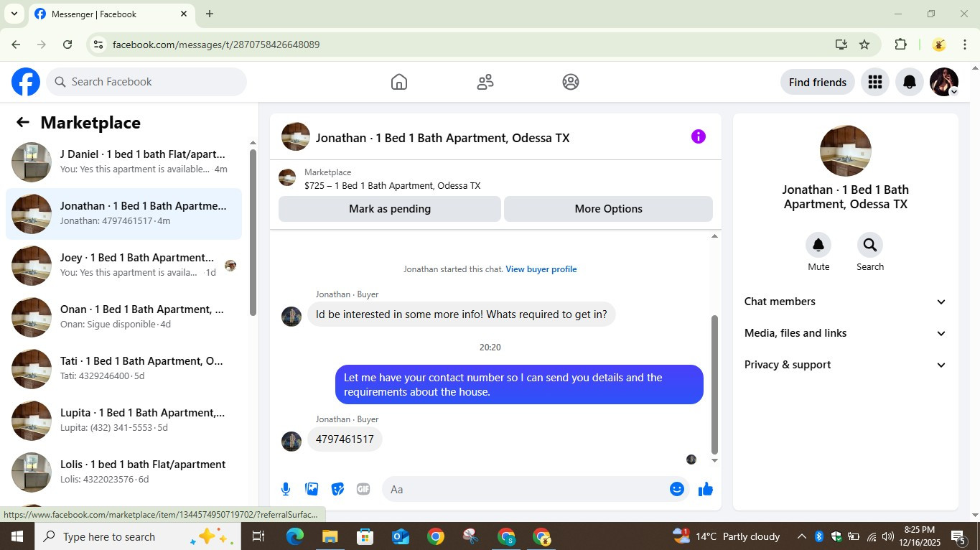Mute this conversation with bell icon
980x550 pixels.
click(x=818, y=245)
